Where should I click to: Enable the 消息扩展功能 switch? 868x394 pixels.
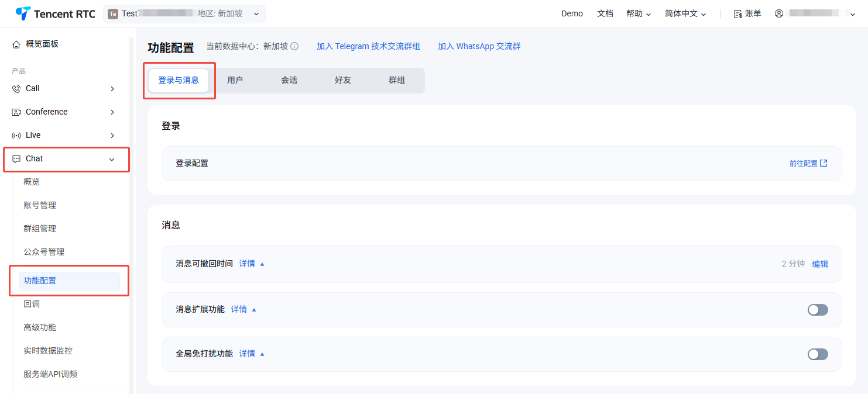click(818, 310)
